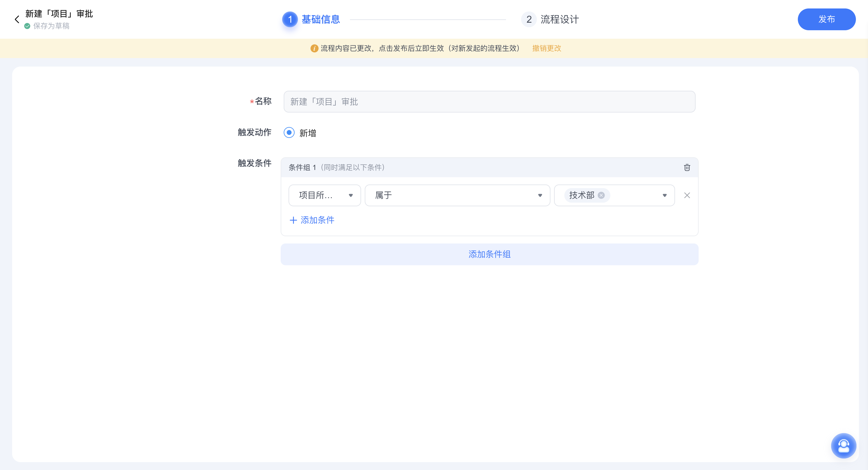Select the 新增 trigger action radio

[289, 133]
